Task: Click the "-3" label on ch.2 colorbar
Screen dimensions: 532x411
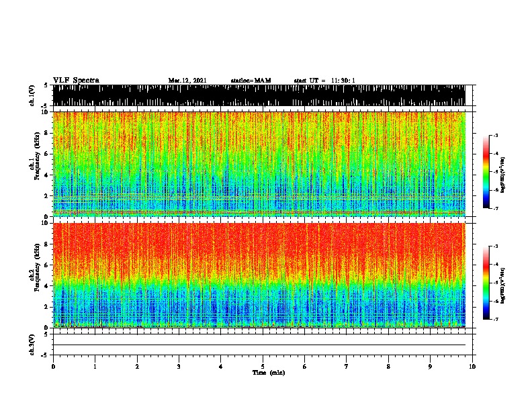Action: tap(495, 246)
